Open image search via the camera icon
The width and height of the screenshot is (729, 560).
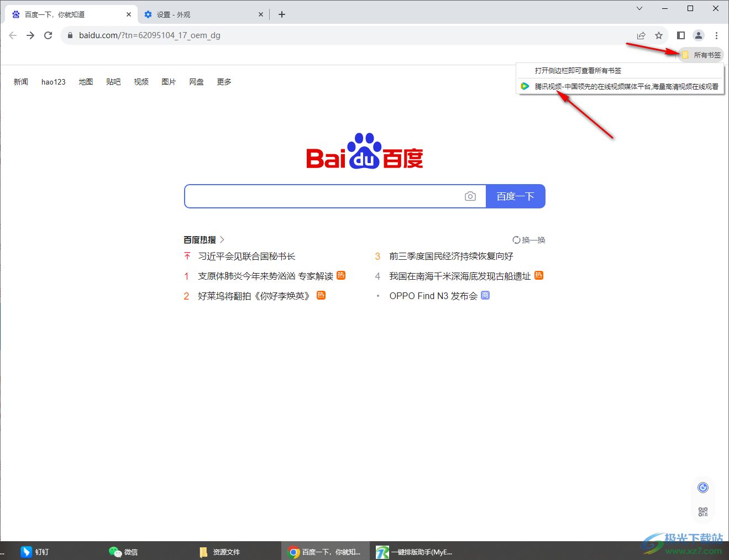pyautogui.click(x=470, y=196)
